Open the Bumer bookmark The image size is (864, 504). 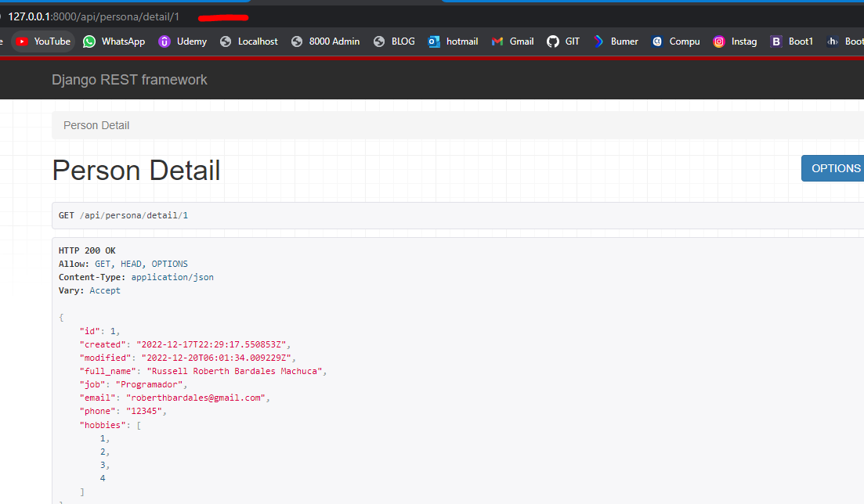pyautogui.click(x=616, y=41)
